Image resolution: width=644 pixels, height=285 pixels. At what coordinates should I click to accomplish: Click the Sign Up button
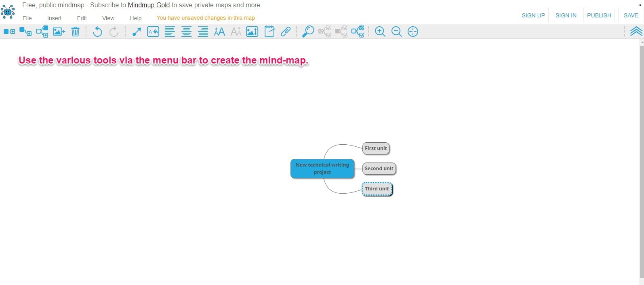[533, 15]
